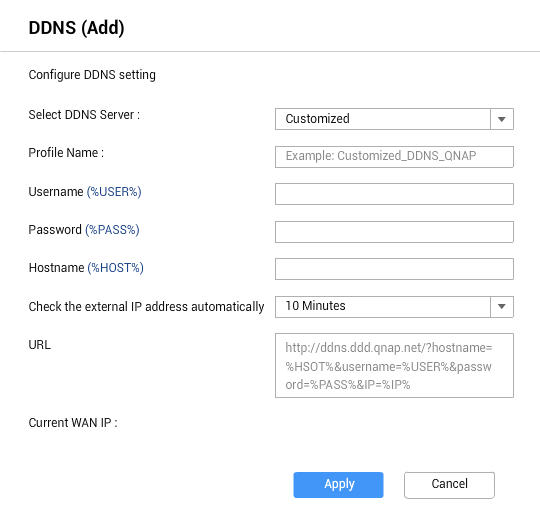Click the Check the external IP address label

point(146,306)
